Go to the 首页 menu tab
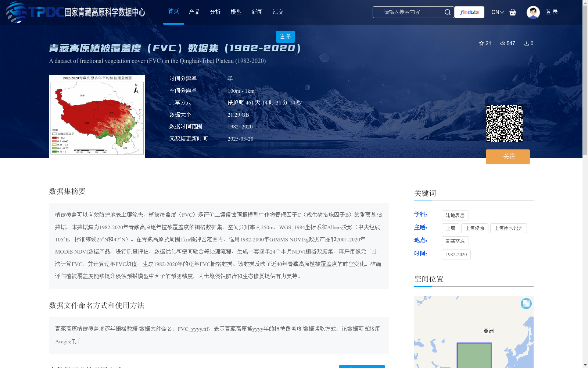Image resolution: width=588 pixels, height=368 pixels. [173, 11]
